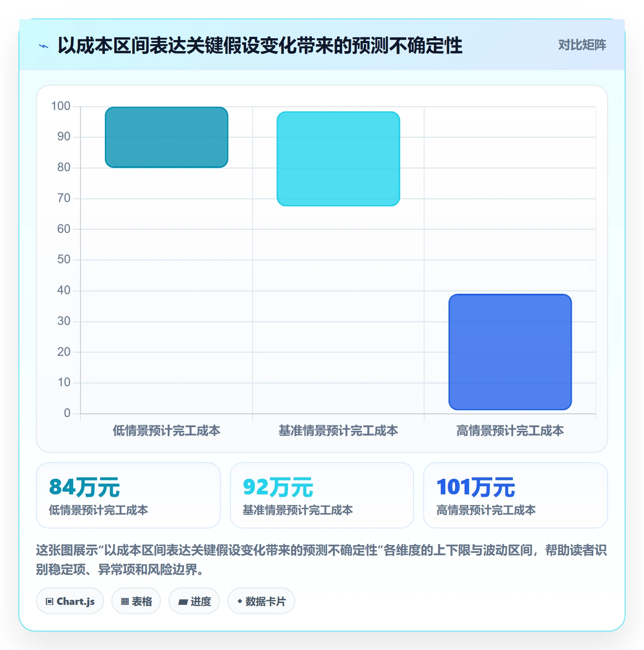Click the caption 基准情景预计完工成本 under 92万元
The image size is (644, 650).
click(x=298, y=510)
